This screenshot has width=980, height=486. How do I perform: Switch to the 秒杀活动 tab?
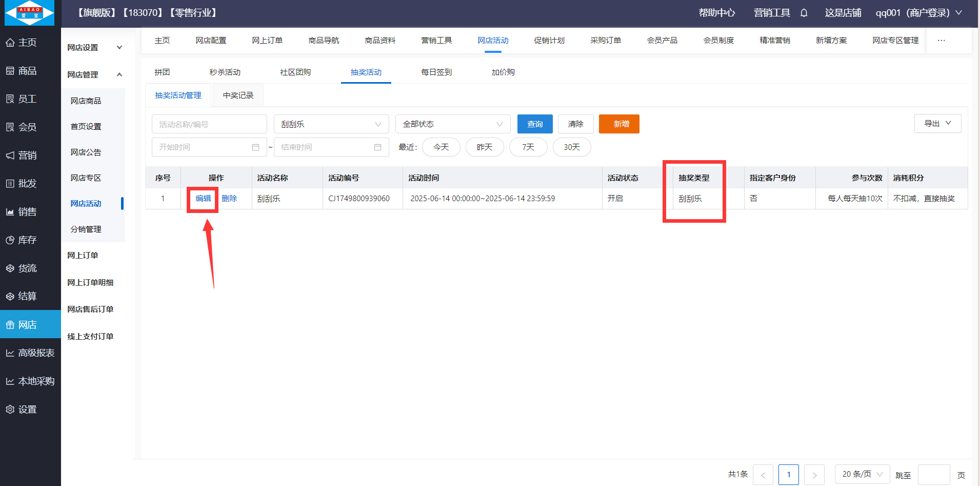tap(225, 72)
